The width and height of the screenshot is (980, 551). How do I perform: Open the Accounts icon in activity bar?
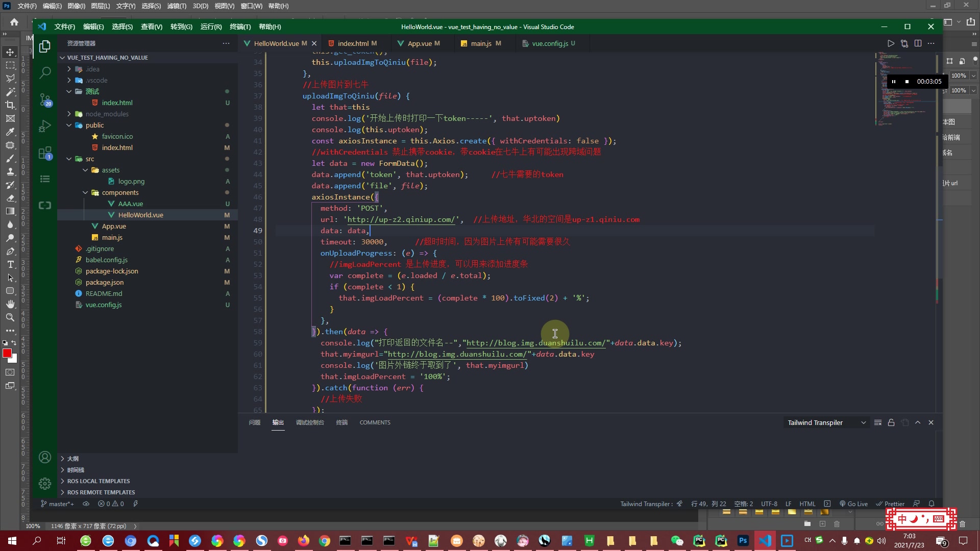[45, 457]
